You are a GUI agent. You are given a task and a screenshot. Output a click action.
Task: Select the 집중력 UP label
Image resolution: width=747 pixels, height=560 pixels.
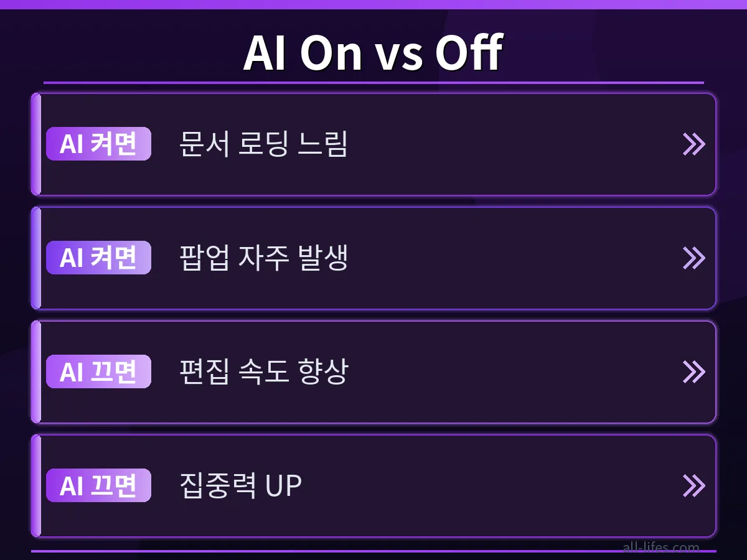[x=240, y=486]
